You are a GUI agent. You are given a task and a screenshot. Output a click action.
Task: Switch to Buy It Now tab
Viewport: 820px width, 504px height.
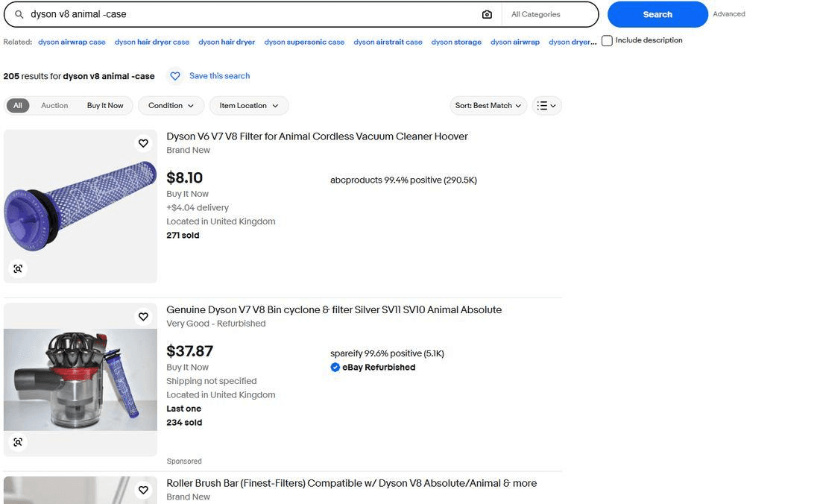click(x=105, y=106)
